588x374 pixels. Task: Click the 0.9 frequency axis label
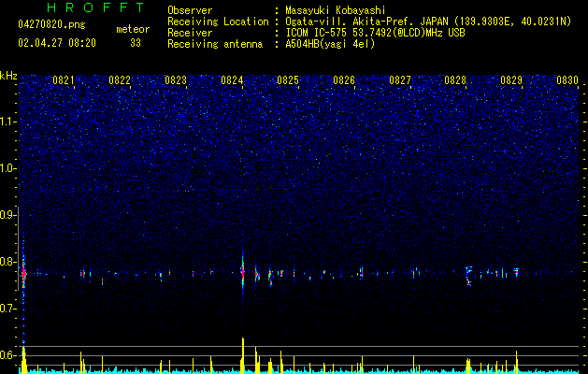click(x=8, y=215)
